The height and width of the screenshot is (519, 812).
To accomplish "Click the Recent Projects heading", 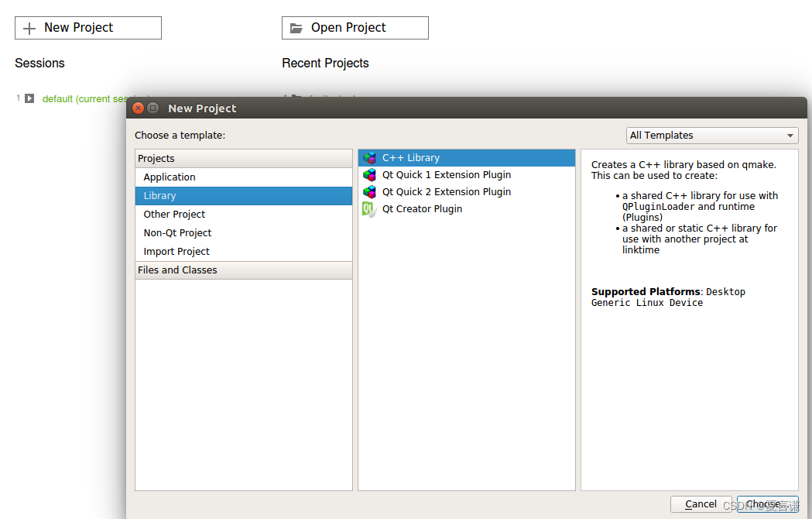I will click(325, 64).
